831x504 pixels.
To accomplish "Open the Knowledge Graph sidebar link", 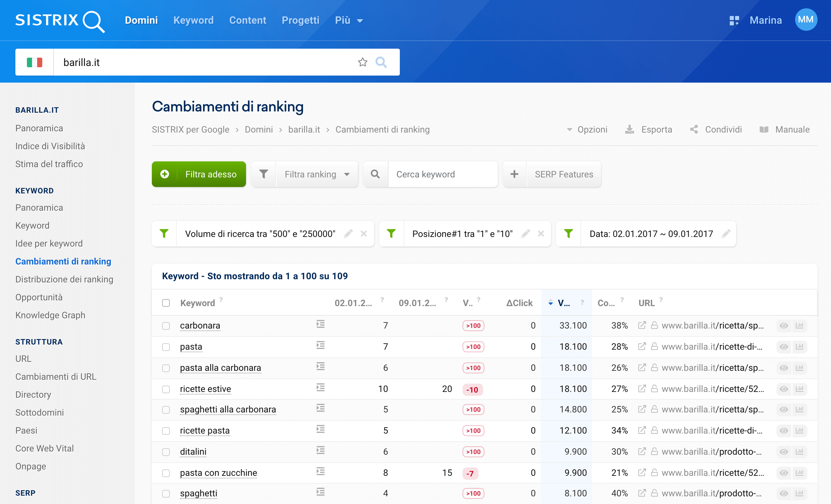I will (x=50, y=315).
